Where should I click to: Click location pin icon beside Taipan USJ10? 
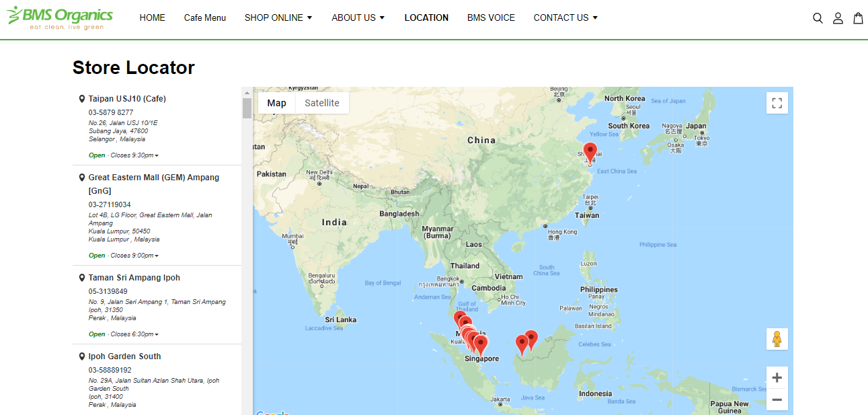(x=82, y=99)
